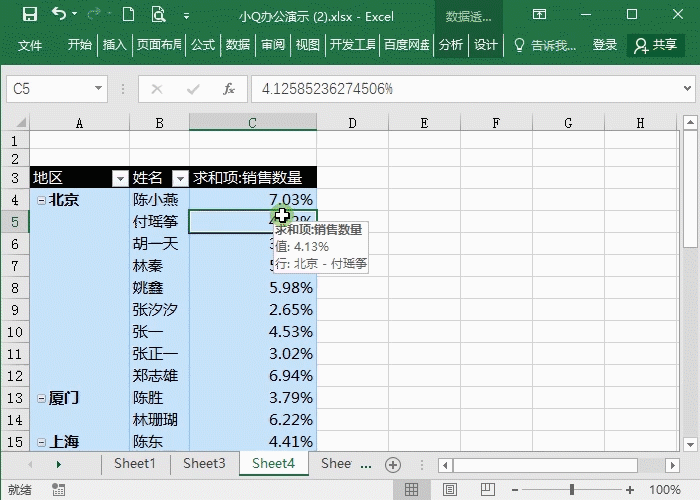Collapse the 北京 group in pivot table

[x=40, y=199]
